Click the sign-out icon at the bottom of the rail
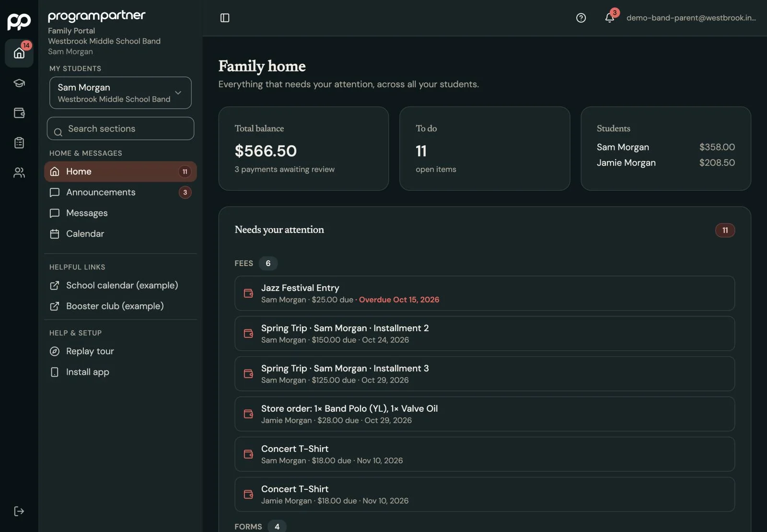 (19, 511)
